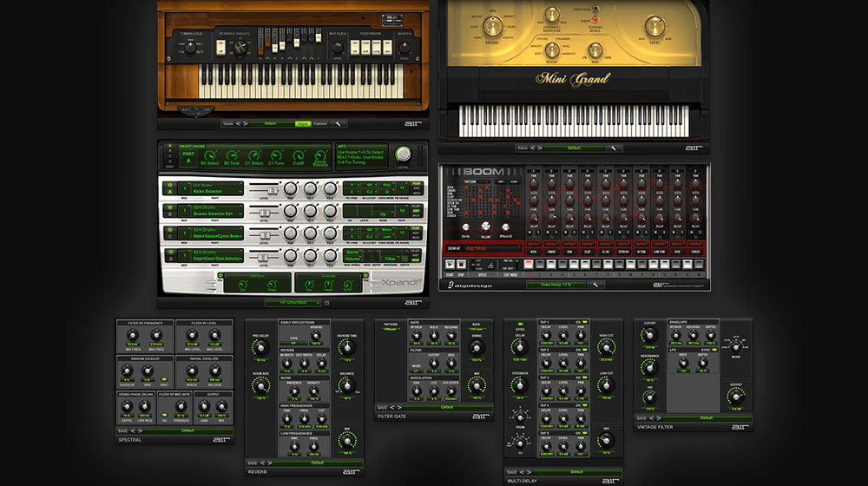Open wrench settings in Mini Grand

[614, 148]
